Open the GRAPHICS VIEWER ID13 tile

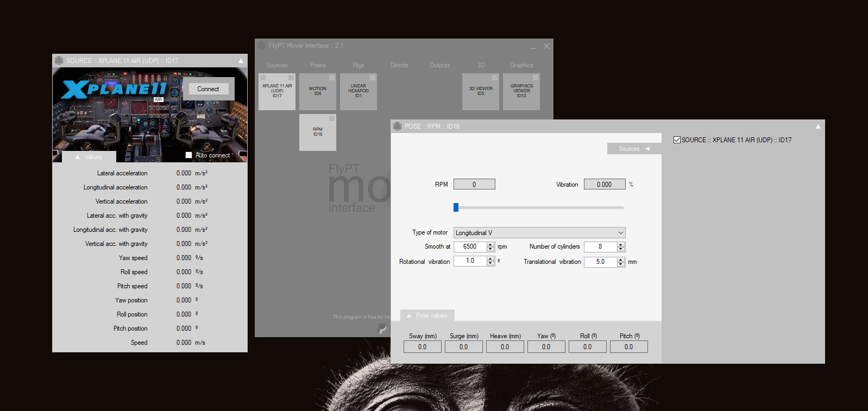[521, 92]
